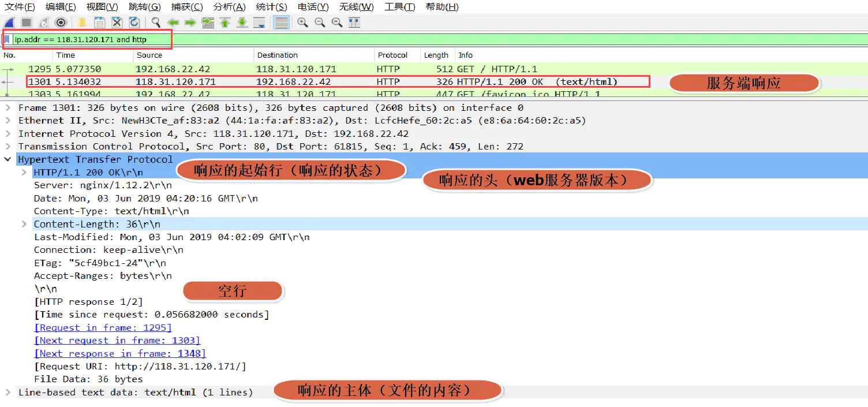The width and height of the screenshot is (868, 407).
Task: Go back to the previous packet in history
Action: point(173,23)
